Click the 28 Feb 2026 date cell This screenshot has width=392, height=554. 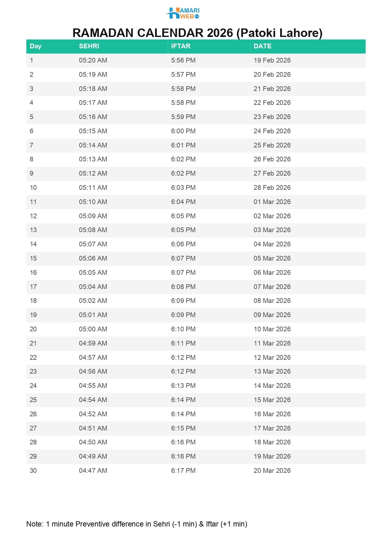tap(272, 188)
